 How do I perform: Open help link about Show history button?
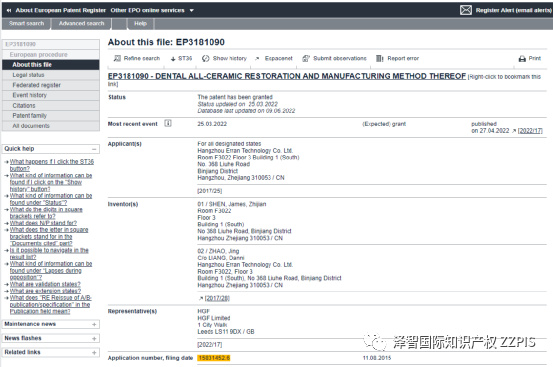[51, 182]
